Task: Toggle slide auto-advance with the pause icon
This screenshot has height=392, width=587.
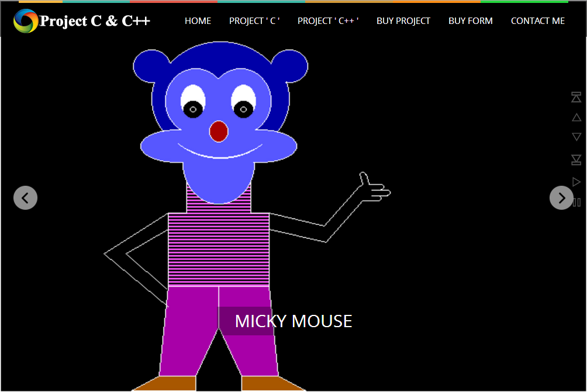Action: (576, 202)
